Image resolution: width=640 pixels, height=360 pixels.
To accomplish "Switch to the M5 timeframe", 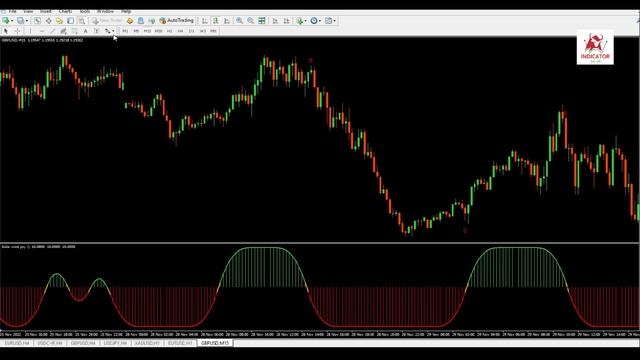I will [x=136, y=31].
